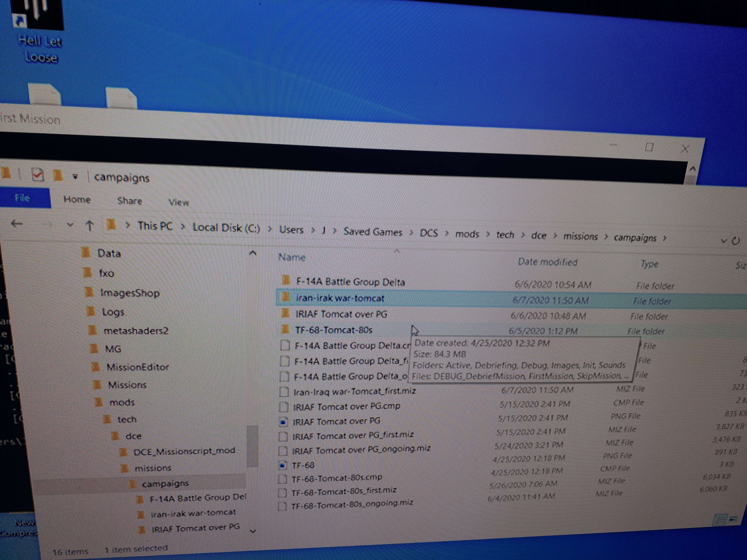Click 'Local Disk (C:)' breadcrumb
This screenshot has width=747, height=560.
point(226,228)
